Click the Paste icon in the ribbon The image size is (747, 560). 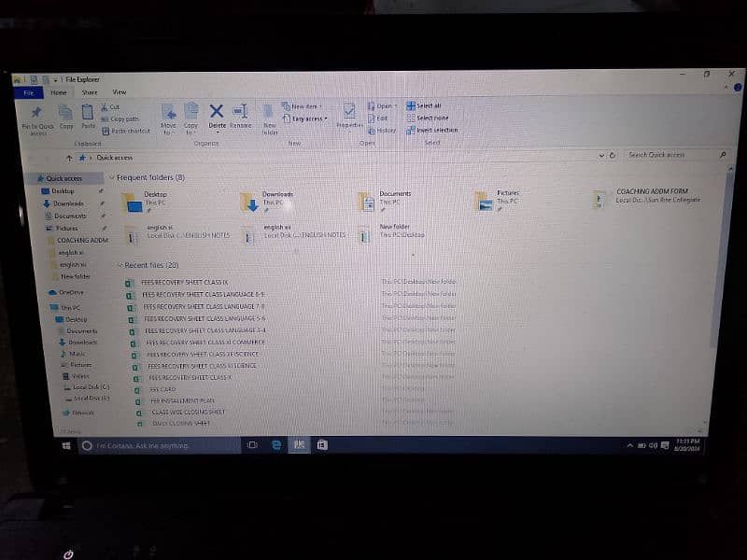tap(88, 116)
